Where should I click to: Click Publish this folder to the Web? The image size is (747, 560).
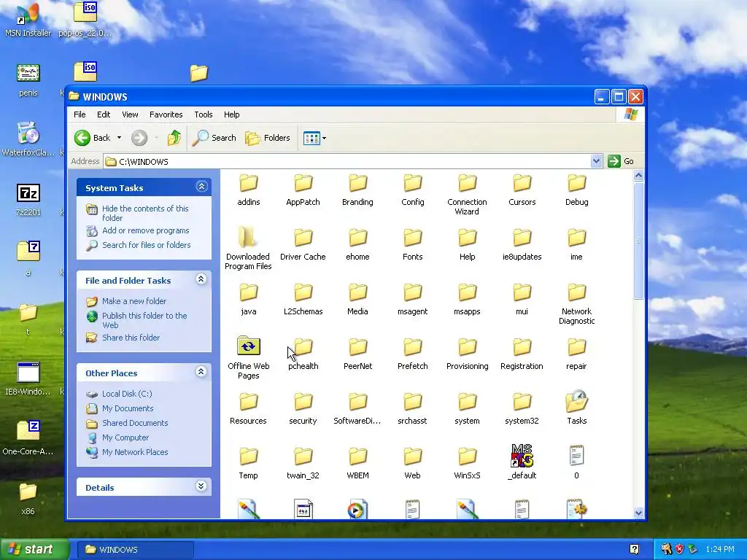click(x=144, y=320)
